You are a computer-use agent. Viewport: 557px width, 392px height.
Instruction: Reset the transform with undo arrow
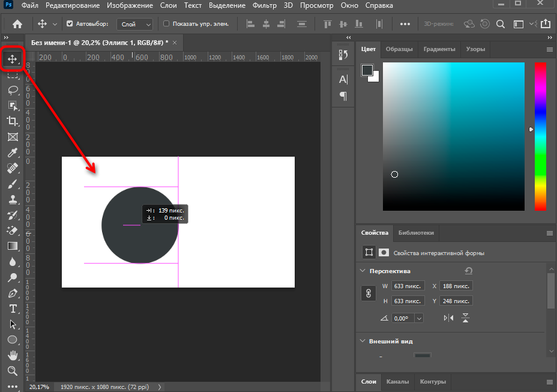coord(469,271)
